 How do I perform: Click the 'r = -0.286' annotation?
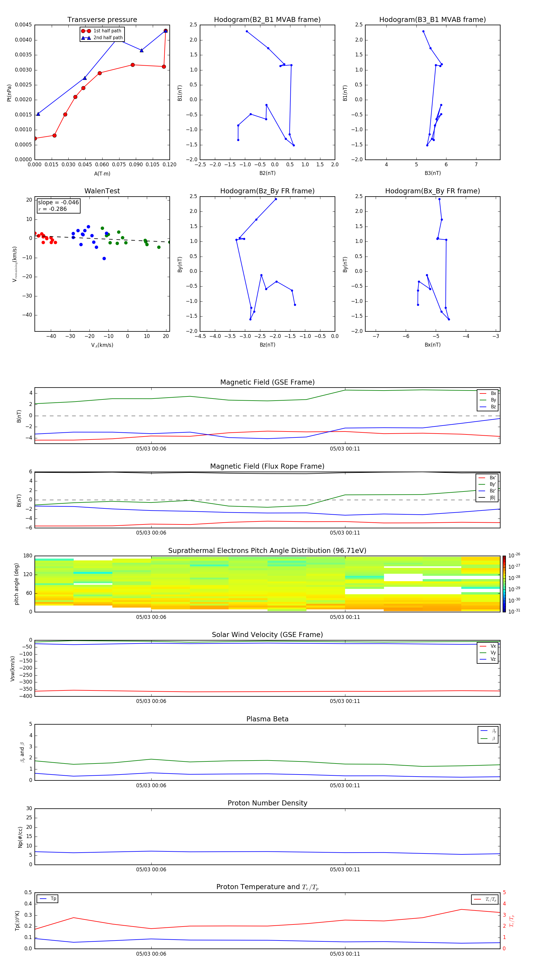(x=53, y=209)
